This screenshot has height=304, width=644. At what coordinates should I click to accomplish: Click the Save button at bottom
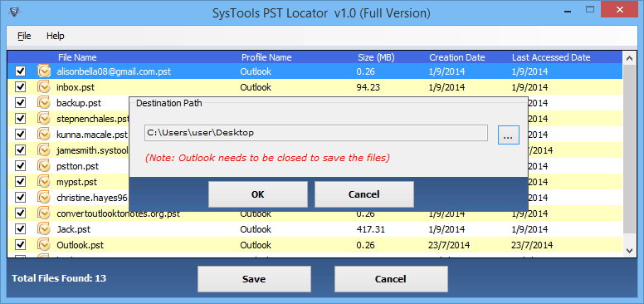point(254,279)
